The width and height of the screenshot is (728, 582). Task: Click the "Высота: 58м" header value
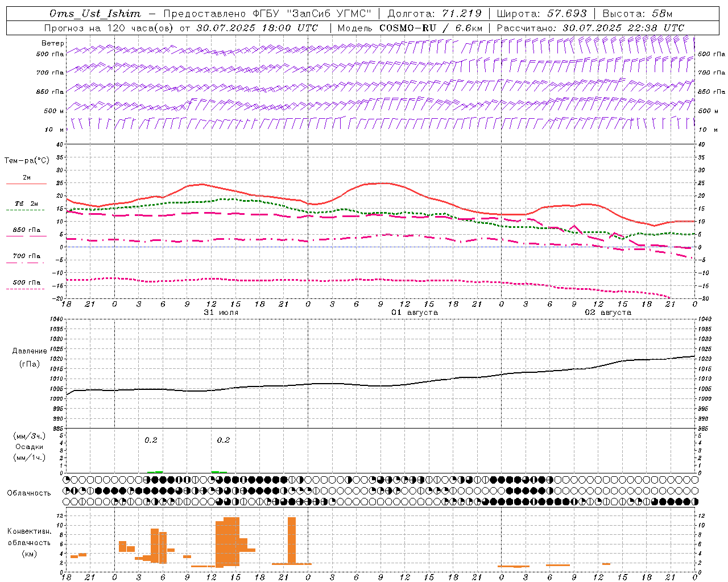pyautogui.click(x=637, y=14)
